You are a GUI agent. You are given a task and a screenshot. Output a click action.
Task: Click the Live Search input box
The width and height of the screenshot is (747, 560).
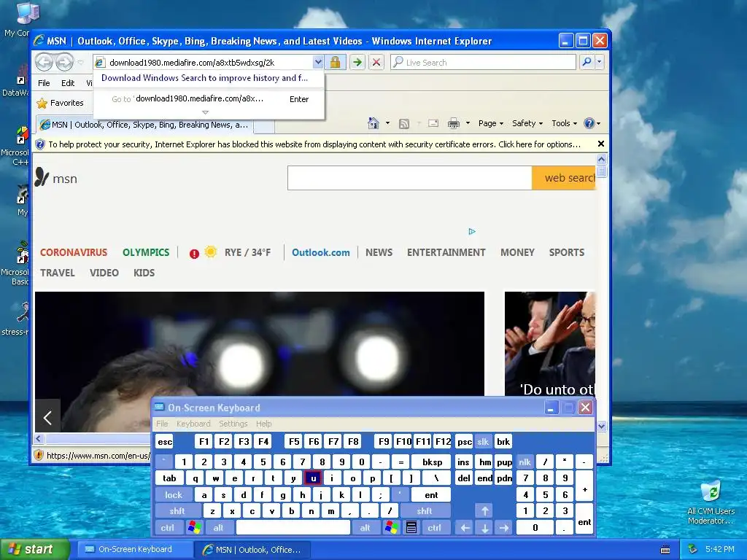[484, 62]
